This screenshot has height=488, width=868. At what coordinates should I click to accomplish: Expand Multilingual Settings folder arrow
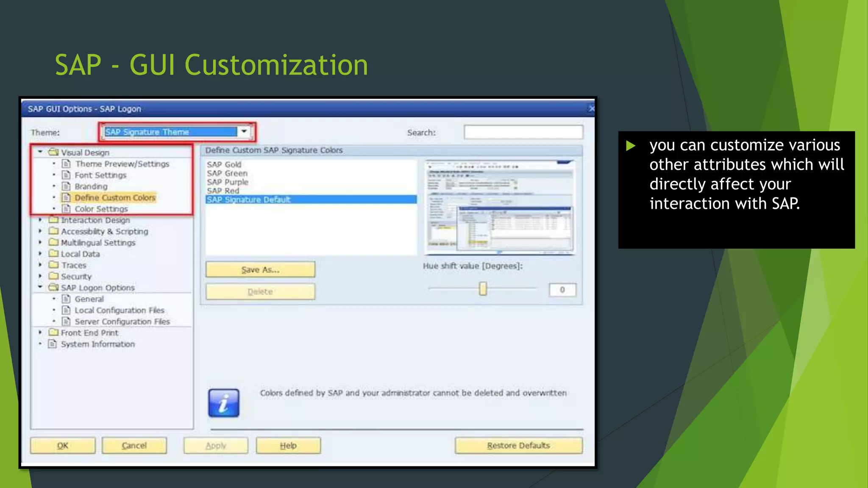40,242
